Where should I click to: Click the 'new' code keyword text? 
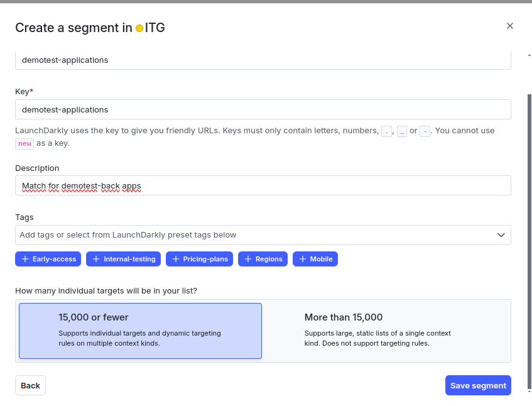(x=24, y=143)
